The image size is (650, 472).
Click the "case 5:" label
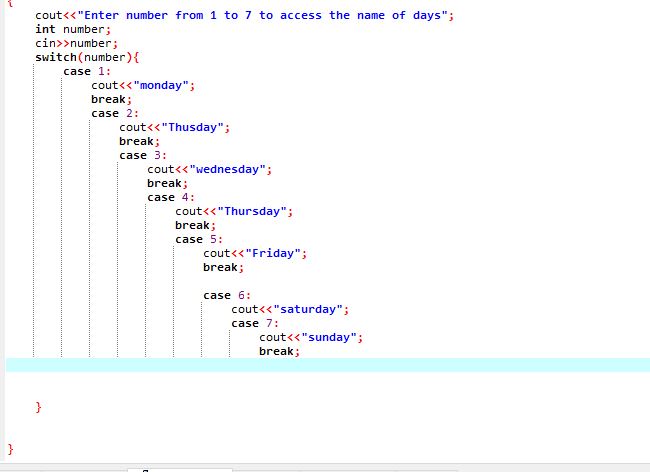click(x=199, y=240)
